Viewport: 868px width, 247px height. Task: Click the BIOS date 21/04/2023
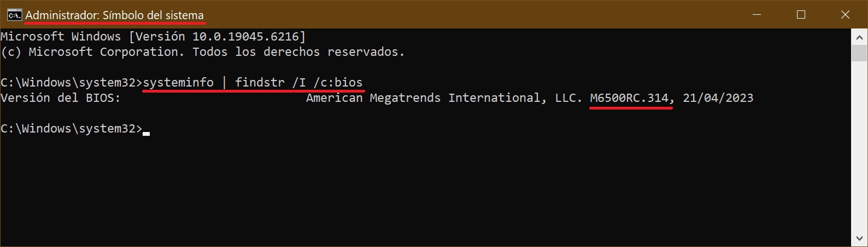718,98
